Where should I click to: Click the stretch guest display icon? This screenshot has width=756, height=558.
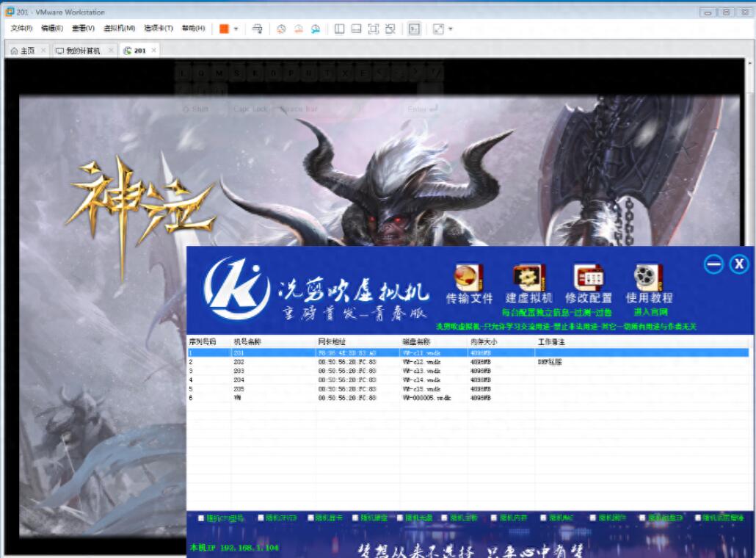click(438, 29)
